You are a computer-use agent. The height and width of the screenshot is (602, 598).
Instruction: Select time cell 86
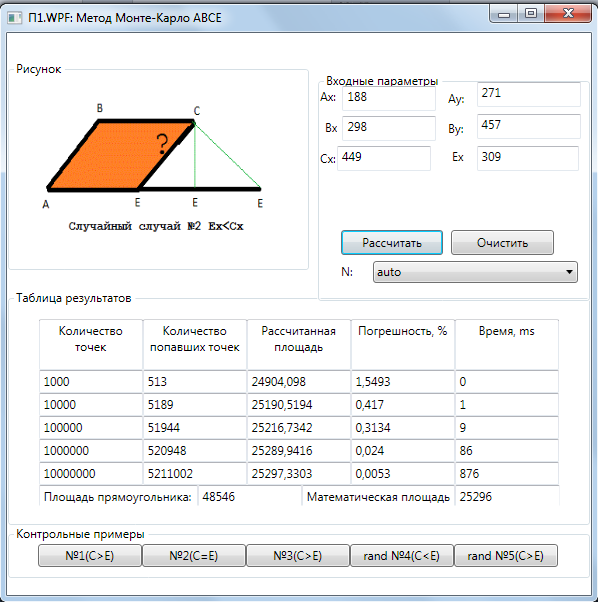pyautogui.click(x=507, y=451)
